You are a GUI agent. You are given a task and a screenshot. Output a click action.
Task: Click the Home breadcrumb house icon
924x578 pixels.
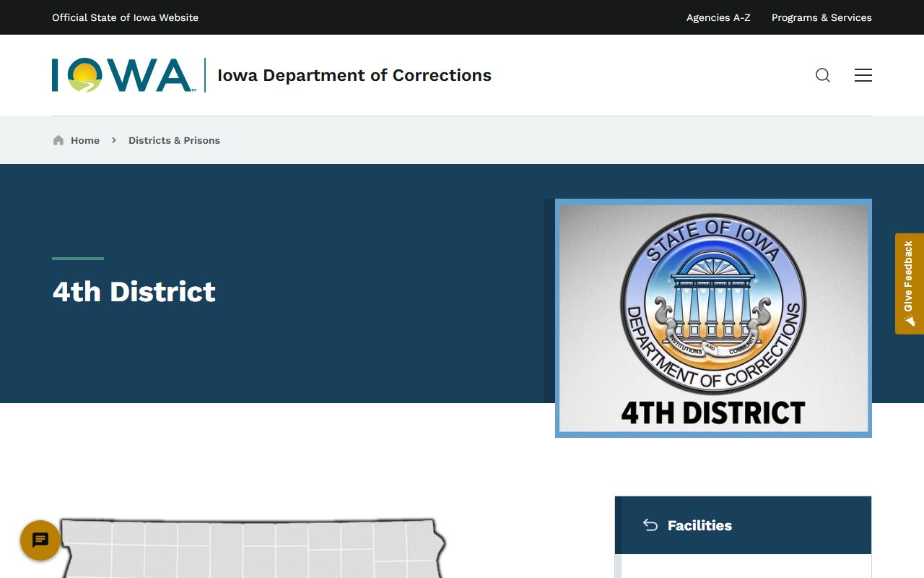tap(58, 140)
